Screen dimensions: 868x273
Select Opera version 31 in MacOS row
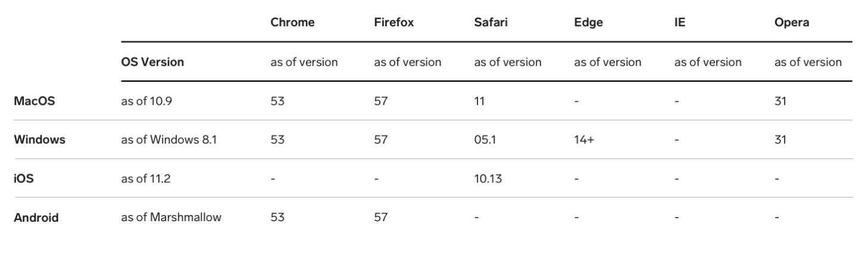(x=780, y=101)
